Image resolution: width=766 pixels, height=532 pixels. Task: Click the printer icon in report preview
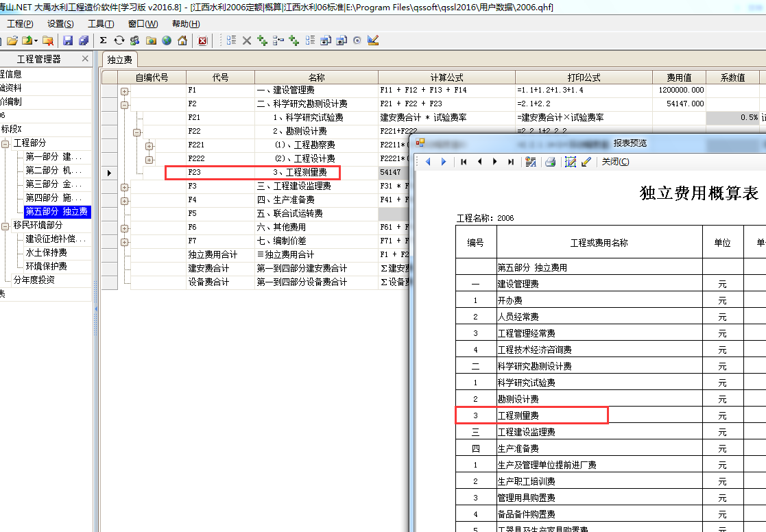(x=549, y=162)
